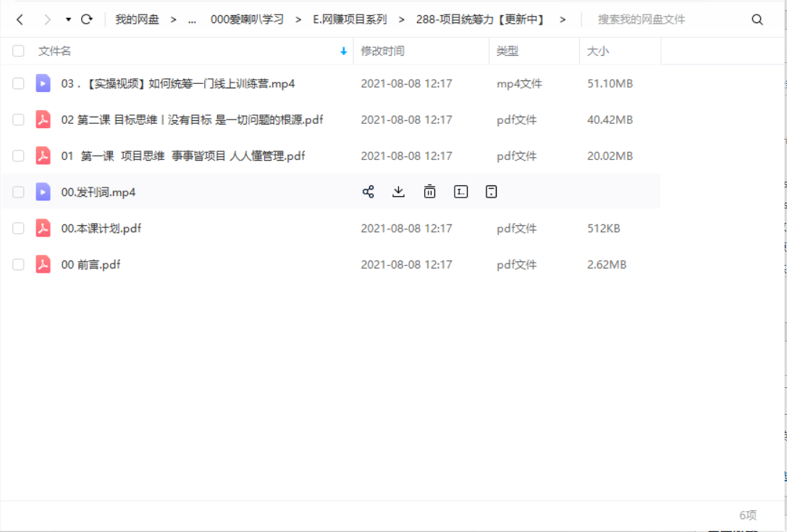Delete the 00.发刊词.mp4 file
The height and width of the screenshot is (532, 787).
(x=429, y=192)
